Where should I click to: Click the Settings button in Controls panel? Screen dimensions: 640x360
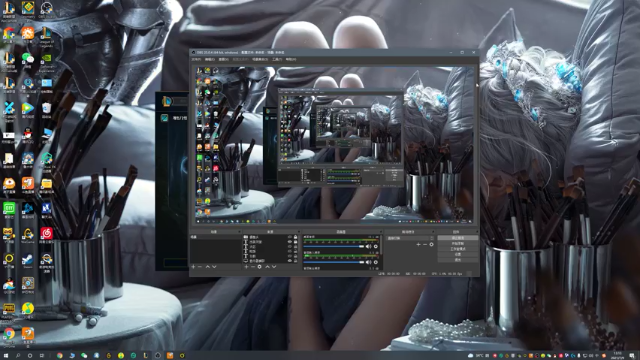pos(458,254)
